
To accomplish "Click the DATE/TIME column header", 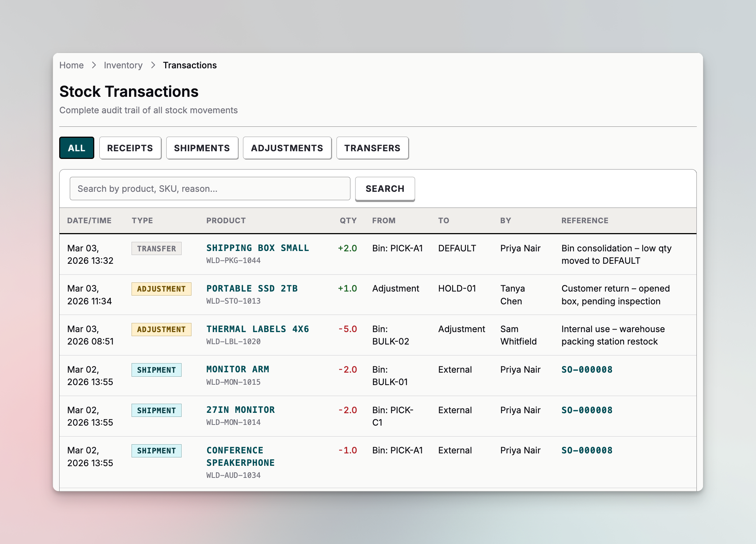I will click(90, 220).
